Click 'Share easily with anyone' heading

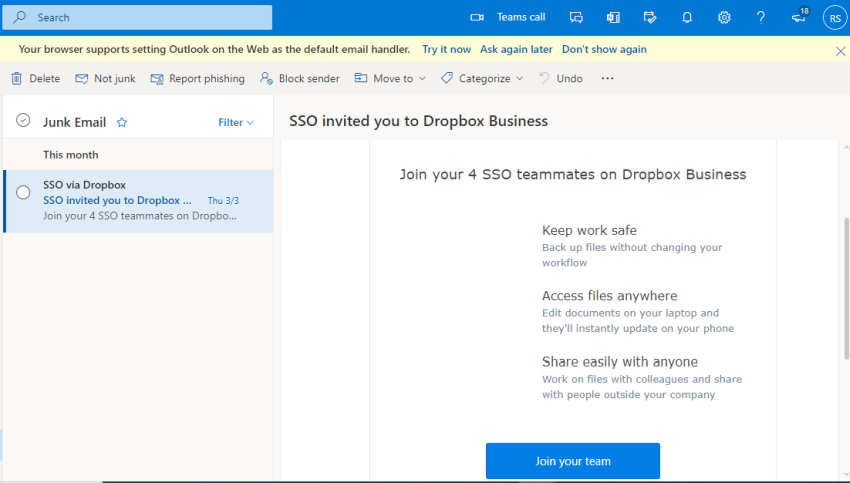point(620,362)
